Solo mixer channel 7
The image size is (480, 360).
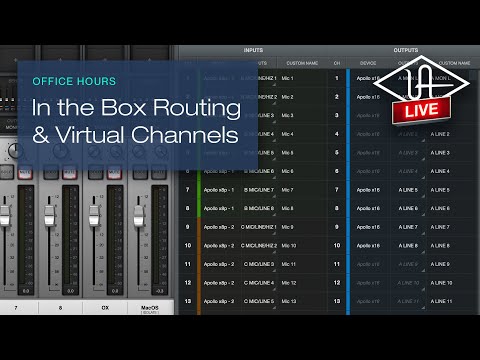[x=7, y=173]
